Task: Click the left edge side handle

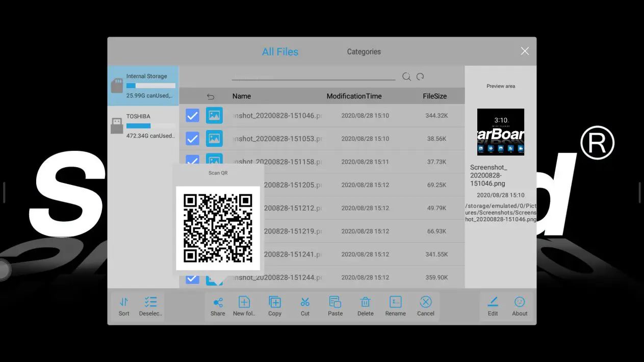Action: 4,192
